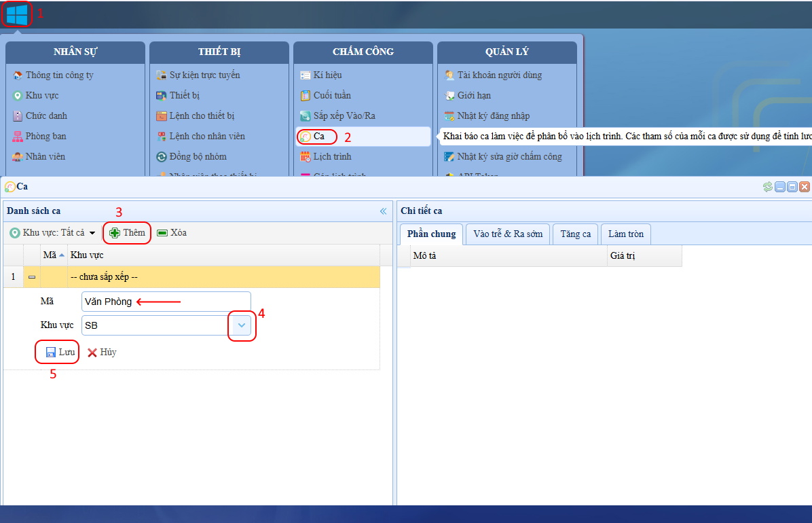Click the Phòng ban icon
Image resolution: width=812 pixels, height=523 pixels.
click(x=18, y=137)
